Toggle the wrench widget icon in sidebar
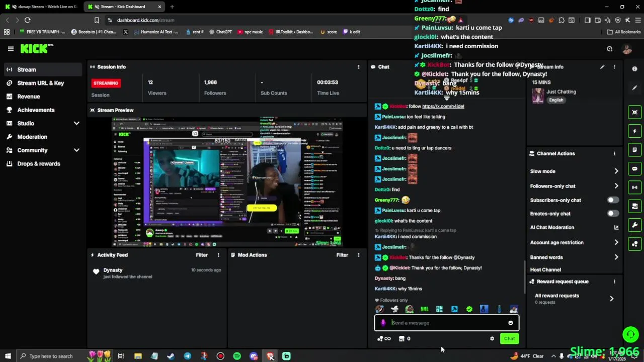The height and width of the screenshot is (362, 644). point(635,225)
